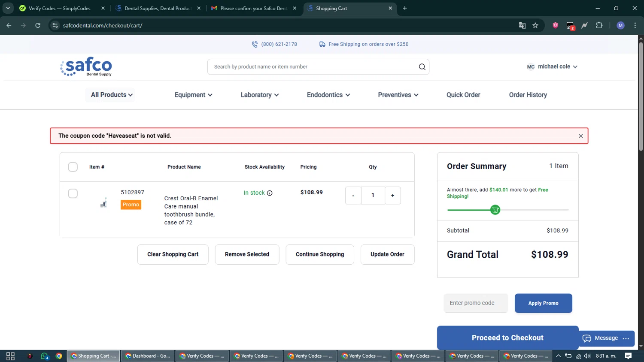Click the Enter promo code field
This screenshot has height=362, width=644.
point(476,303)
